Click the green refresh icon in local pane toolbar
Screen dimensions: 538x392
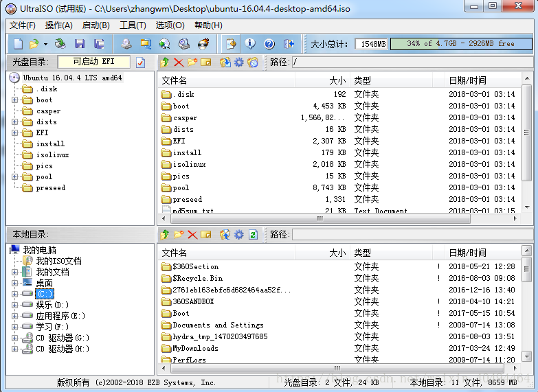[x=253, y=235]
